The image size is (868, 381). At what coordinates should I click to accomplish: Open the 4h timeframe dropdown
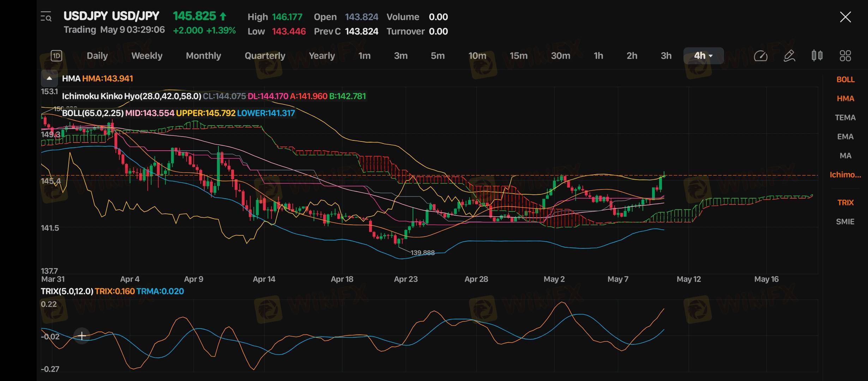(x=703, y=56)
